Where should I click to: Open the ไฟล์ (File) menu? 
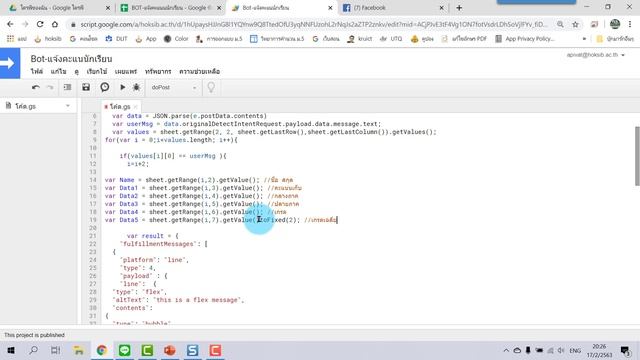[x=36, y=71]
